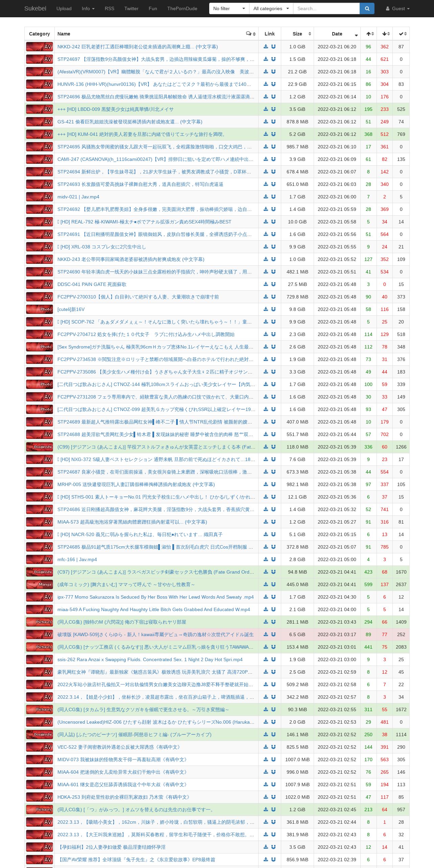The width and height of the screenshot is (434, 868).
Task: Click seeders count 599
Action: (368, 584)
